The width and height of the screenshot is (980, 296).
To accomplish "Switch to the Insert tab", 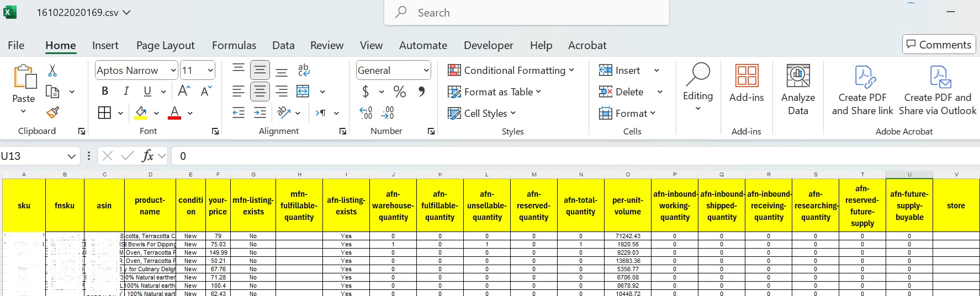I will pyautogui.click(x=105, y=45).
